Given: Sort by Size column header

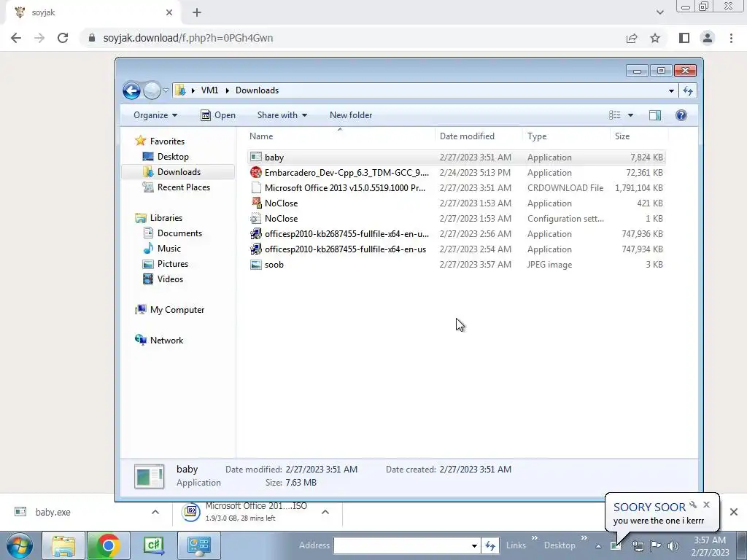Looking at the screenshot, I should [639, 136].
